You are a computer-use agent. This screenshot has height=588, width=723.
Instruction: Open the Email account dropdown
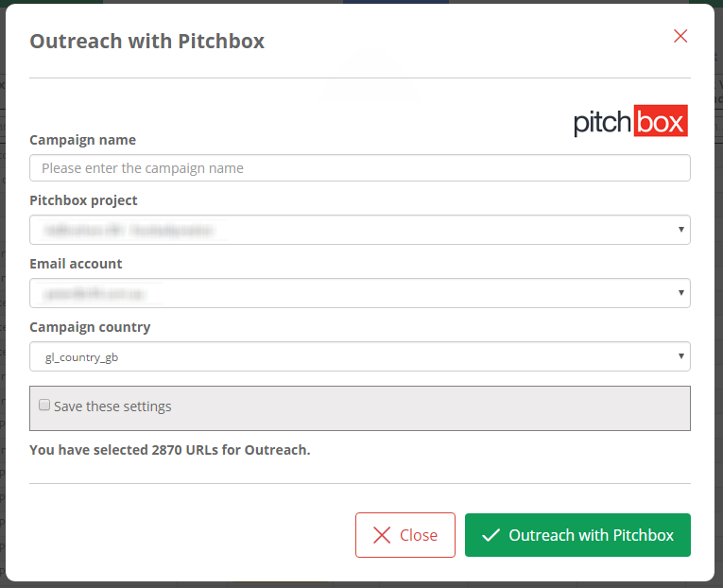pos(360,293)
